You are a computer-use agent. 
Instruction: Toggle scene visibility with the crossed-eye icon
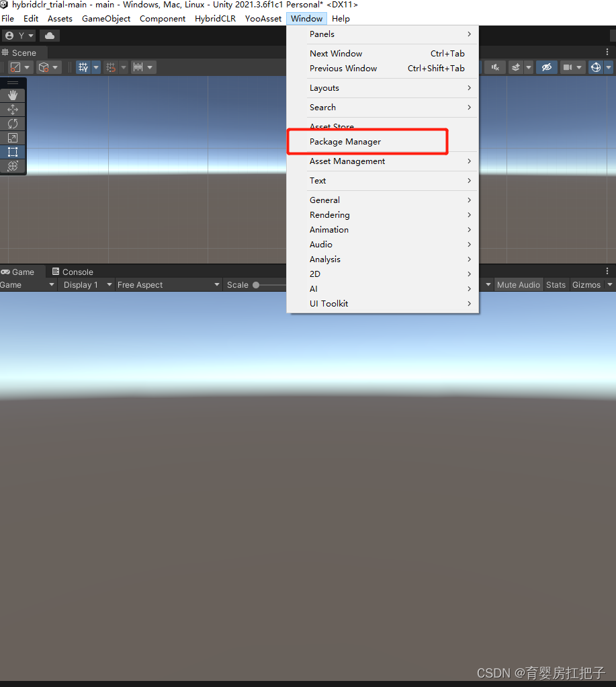[x=546, y=67]
